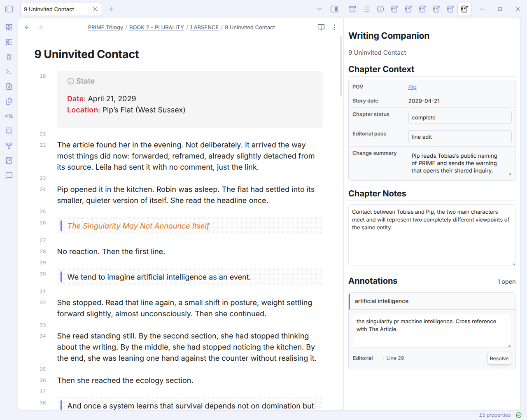Click the quote 'The Singularity May Not Announce Itself'
The height and width of the screenshot is (420, 527).
(138, 226)
